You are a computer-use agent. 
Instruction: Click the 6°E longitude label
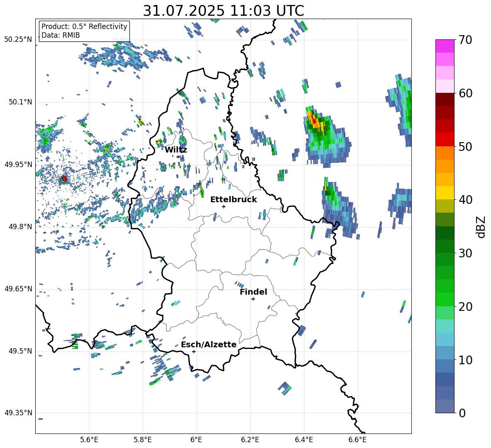click(196, 440)
